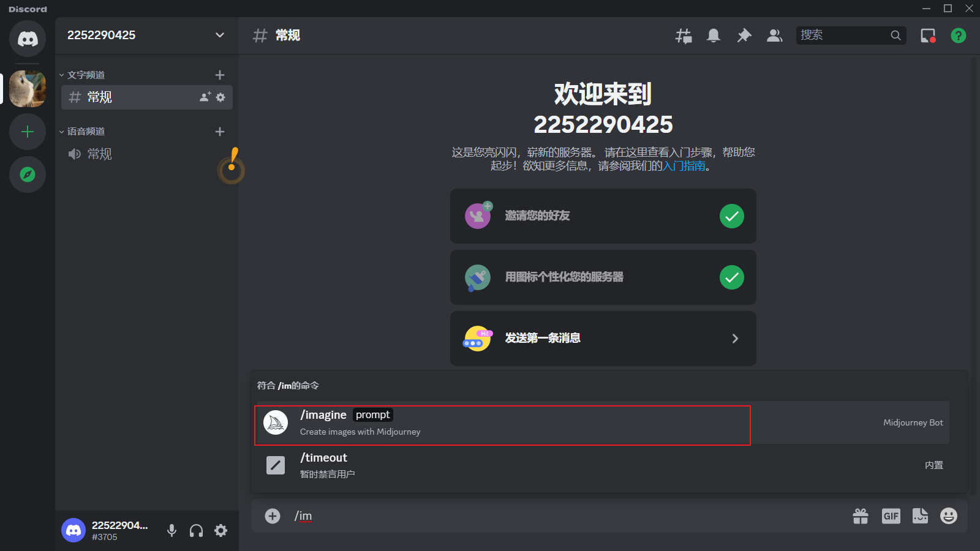Viewport: 980px width, 551px height.
Task: Click the Midjourney sailboat avatar
Action: click(276, 422)
